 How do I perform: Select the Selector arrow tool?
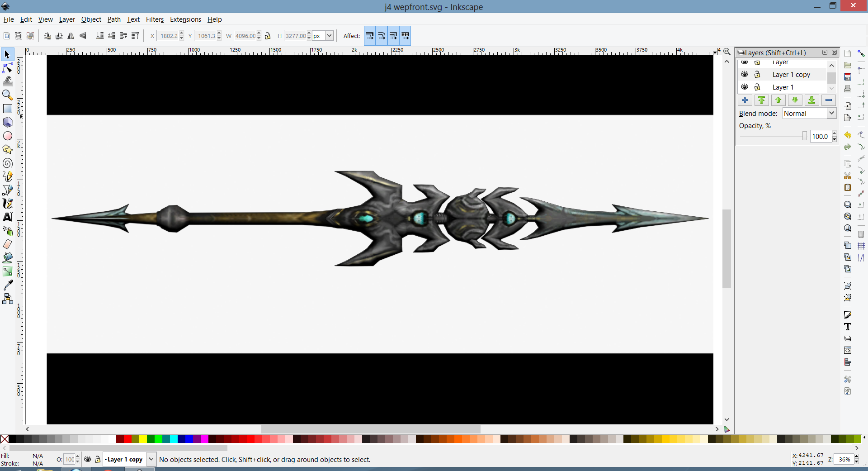pos(7,55)
